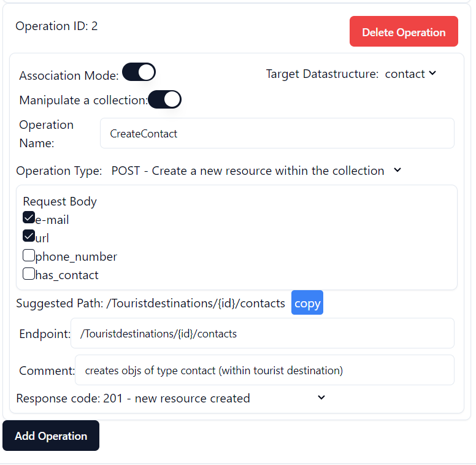The image size is (476, 465).
Task: Copy the suggested path
Action: tap(307, 303)
